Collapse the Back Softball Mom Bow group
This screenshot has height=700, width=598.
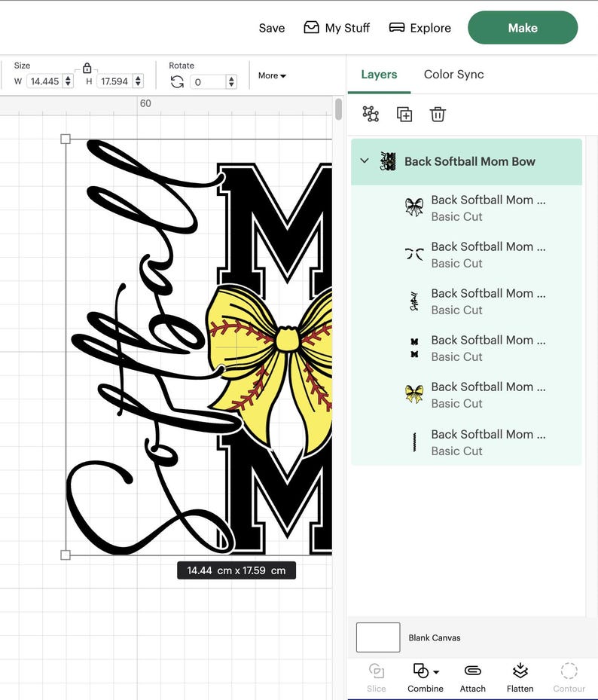click(x=365, y=160)
